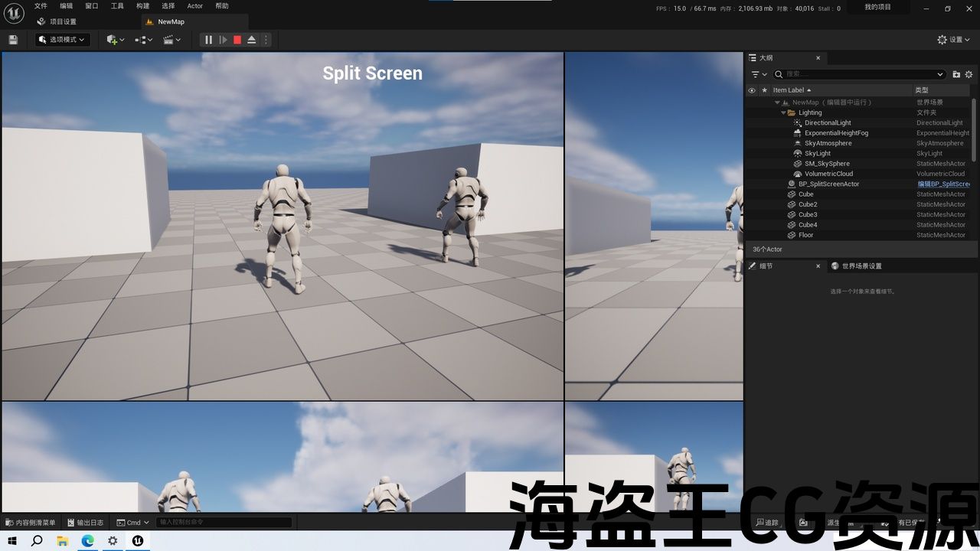Open the outliner filter options
The height and width of the screenshot is (551, 980).
[759, 74]
